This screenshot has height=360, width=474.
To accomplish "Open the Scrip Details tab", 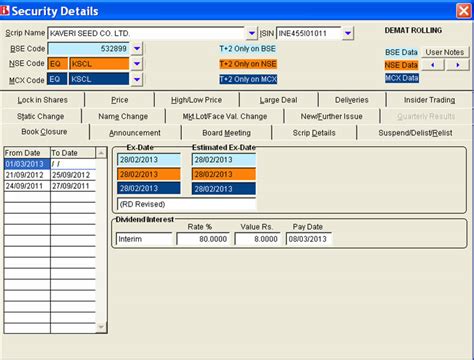I will 314,133.
